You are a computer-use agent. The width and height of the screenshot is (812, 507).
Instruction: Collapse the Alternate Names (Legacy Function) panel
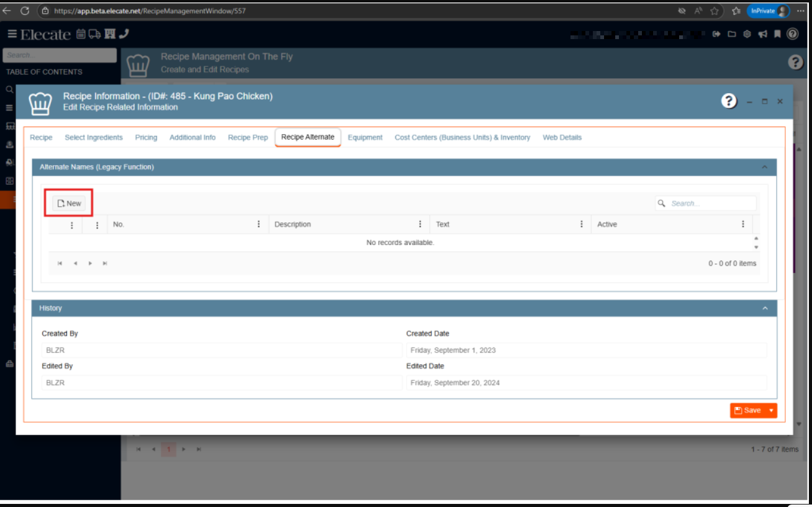(x=764, y=167)
